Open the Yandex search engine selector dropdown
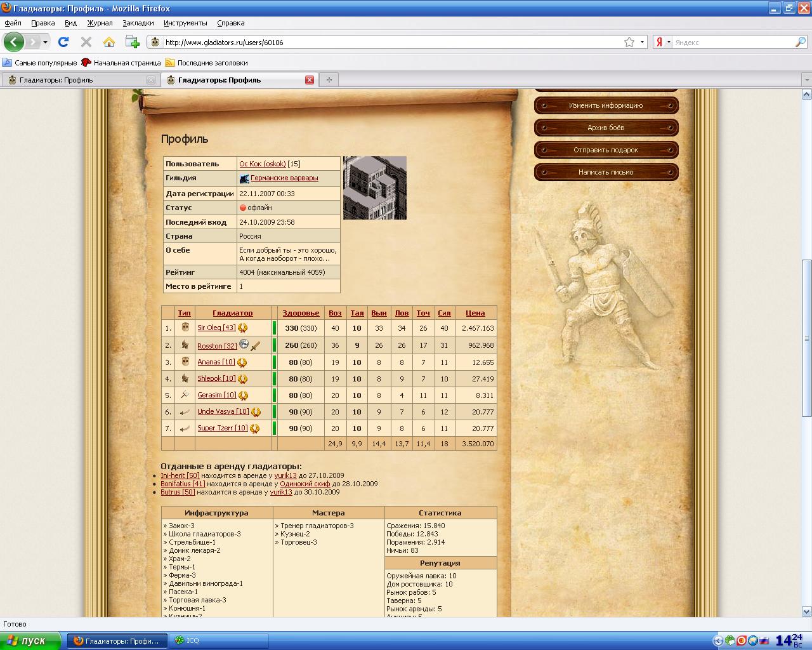The height and width of the screenshot is (650, 812). [669, 42]
